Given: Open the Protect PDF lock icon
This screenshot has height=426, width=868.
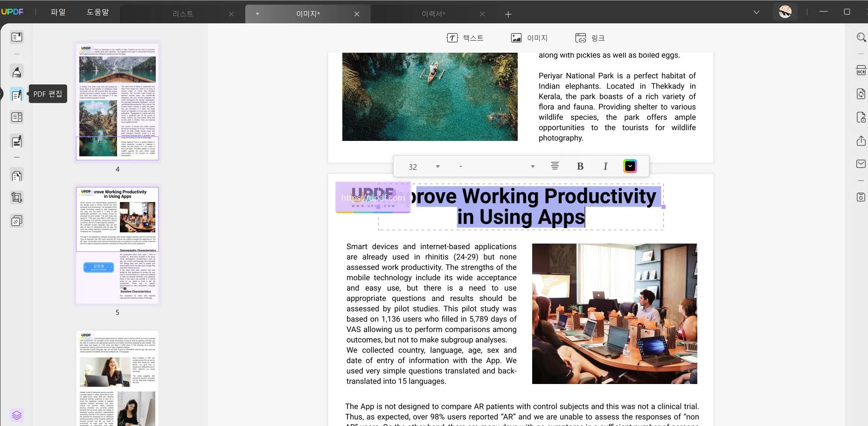Looking at the screenshot, I should (861, 117).
